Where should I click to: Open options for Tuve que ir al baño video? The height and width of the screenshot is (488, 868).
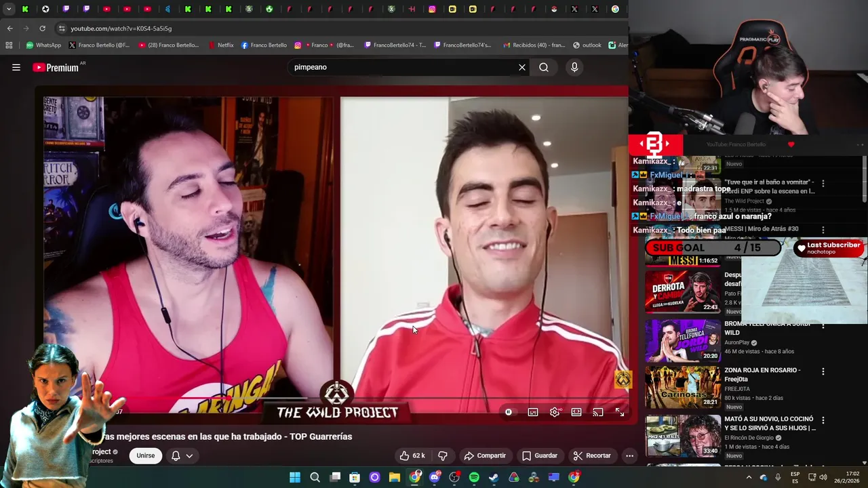[823, 183]
